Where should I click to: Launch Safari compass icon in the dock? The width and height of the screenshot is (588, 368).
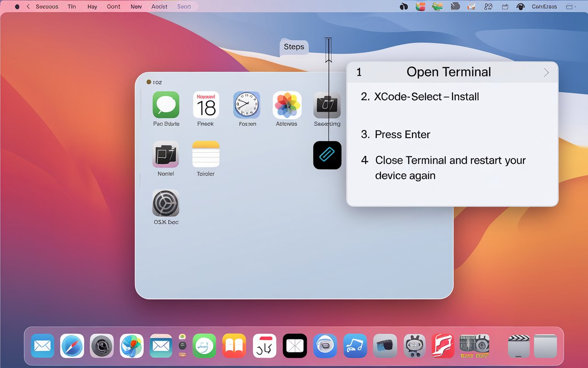(x=72, y=346)
